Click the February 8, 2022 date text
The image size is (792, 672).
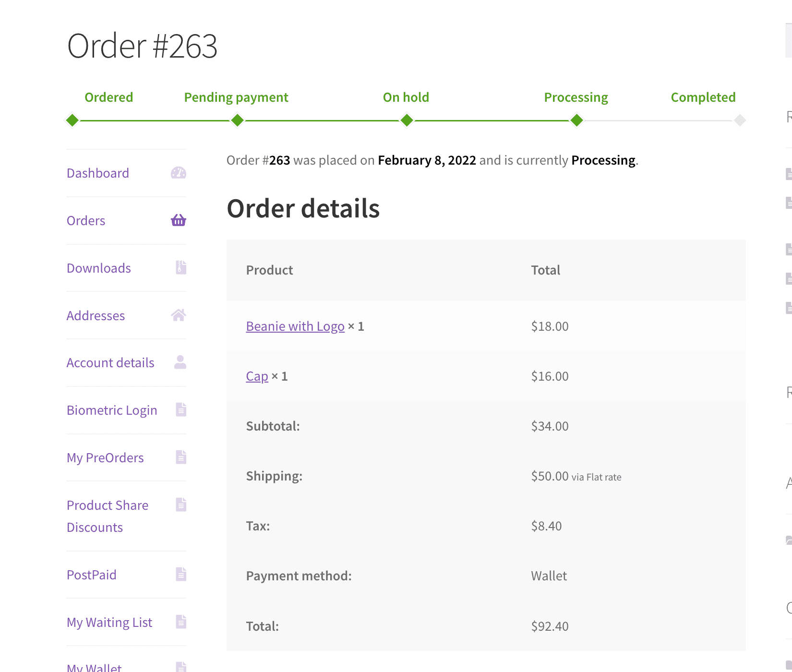click(x=427, y=160)
